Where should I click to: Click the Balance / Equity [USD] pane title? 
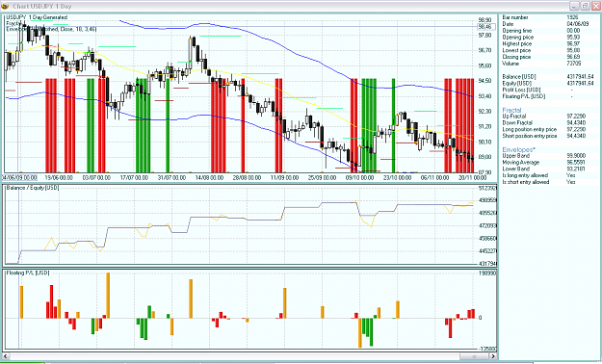(33, 188)
